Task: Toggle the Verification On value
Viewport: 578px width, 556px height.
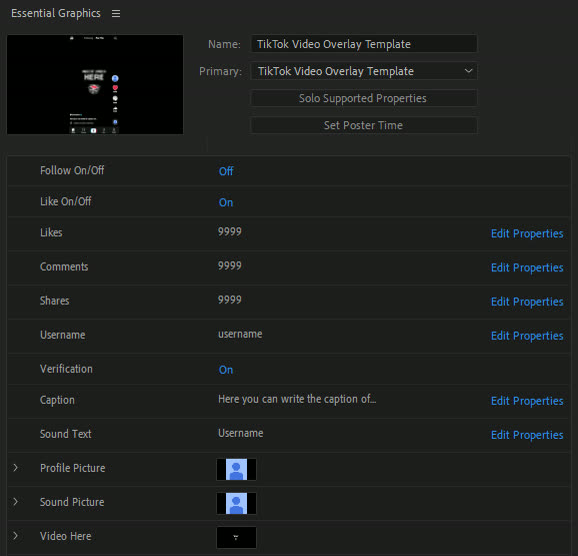Action: tap(226, 370)
